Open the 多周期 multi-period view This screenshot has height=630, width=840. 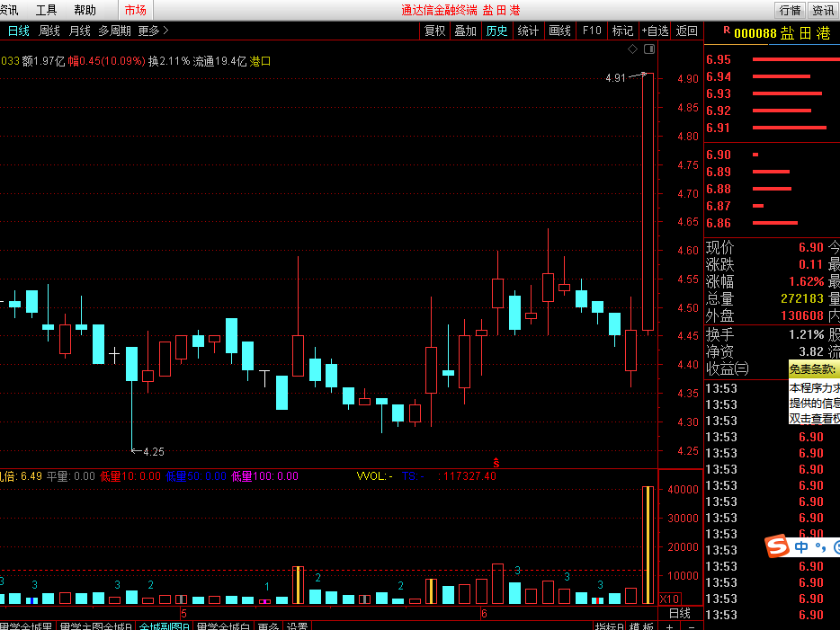pyautogui.click(x=114, y=31)
